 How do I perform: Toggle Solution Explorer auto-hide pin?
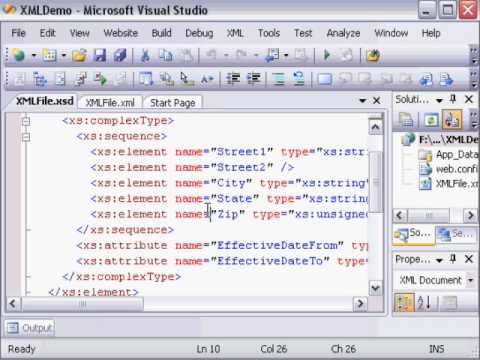453,99
